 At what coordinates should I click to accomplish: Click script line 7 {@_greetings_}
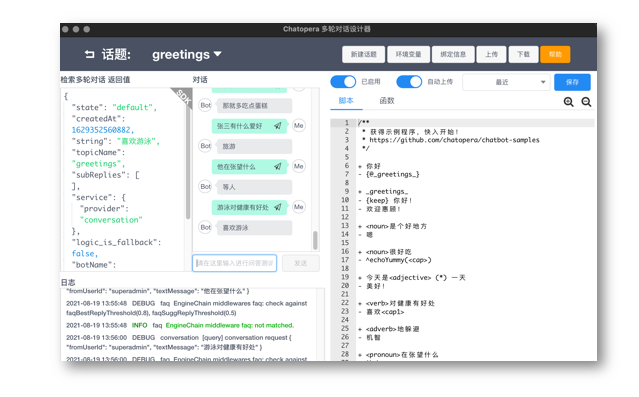pos(392,174)
